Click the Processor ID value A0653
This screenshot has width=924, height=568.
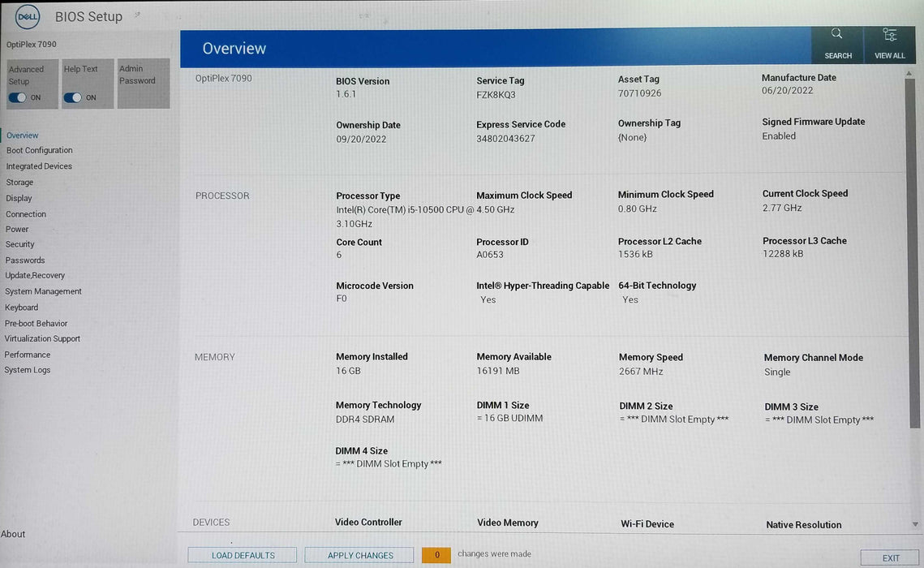coord(490,255)
